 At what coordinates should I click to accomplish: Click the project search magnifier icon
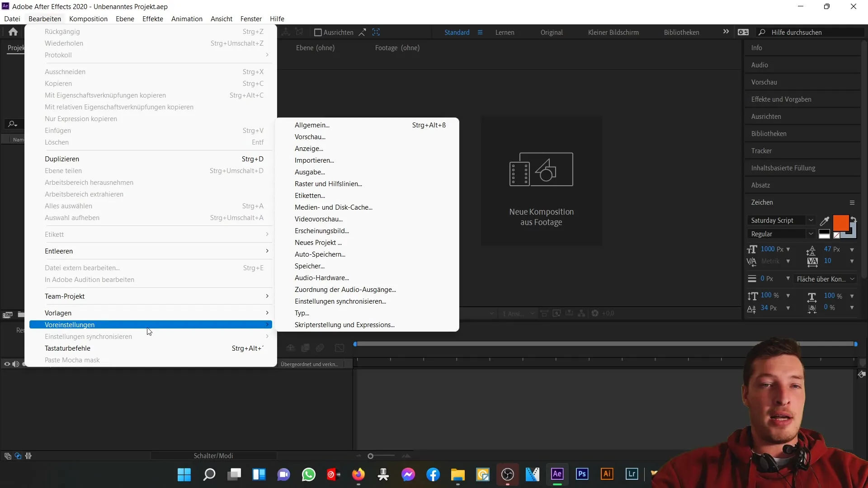pos(12,124)
